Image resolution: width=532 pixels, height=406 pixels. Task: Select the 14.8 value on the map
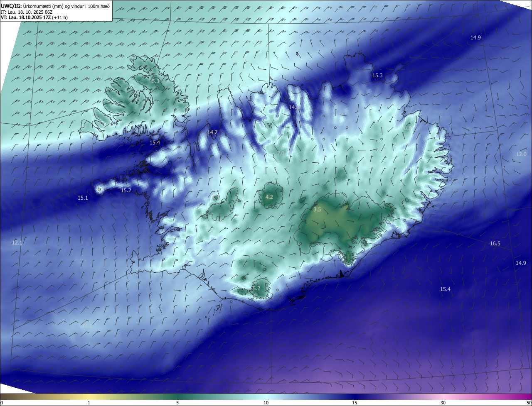coord(294,107)
